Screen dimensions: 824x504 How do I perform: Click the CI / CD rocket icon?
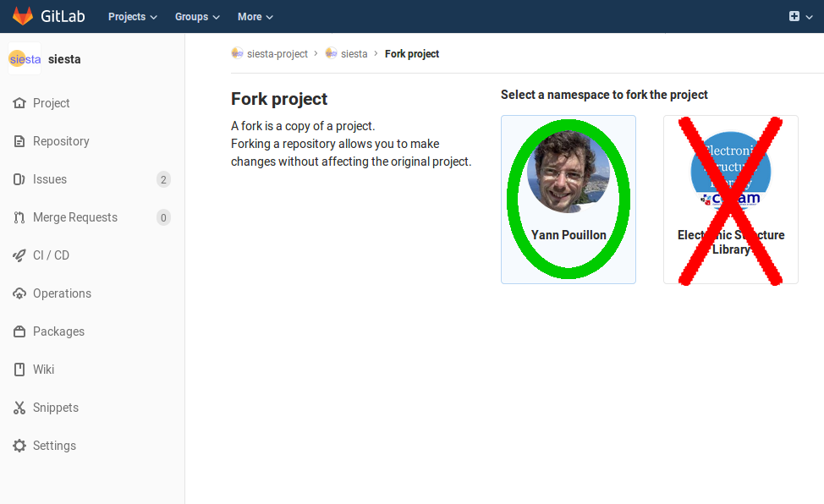coord(19,255)
